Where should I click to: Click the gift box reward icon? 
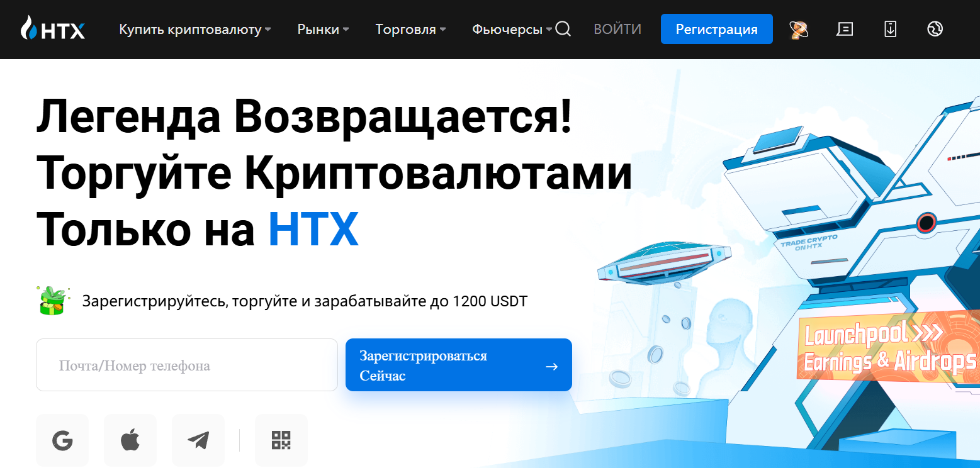[52, 300]
